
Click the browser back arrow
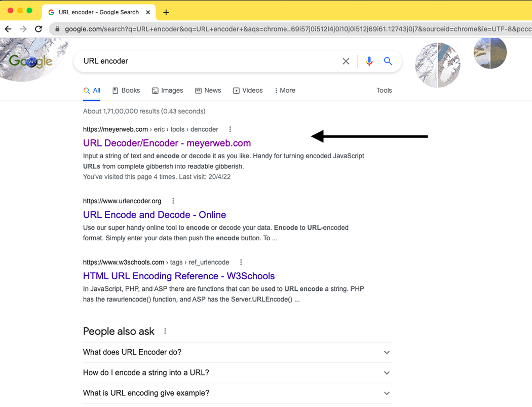8,29
